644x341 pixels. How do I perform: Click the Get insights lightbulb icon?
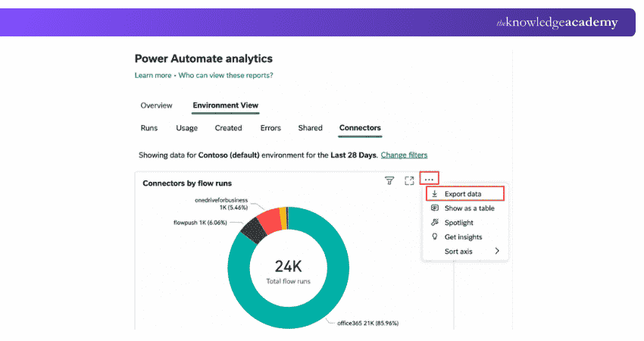pyautogui.click(x=435, y=236)
